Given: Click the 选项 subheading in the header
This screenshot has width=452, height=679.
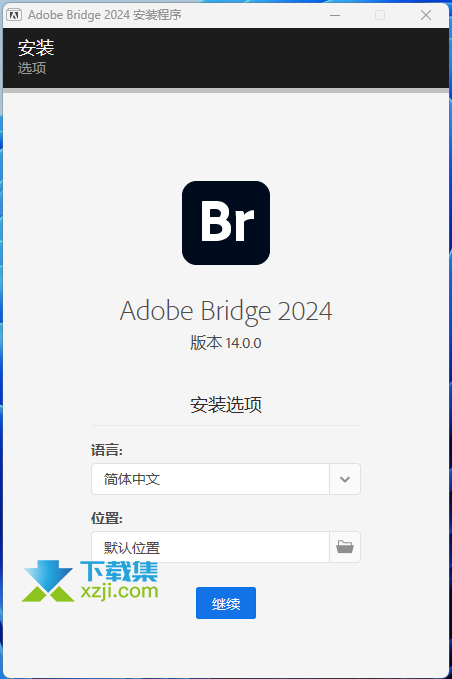Looking at the screenshot, I should 32,68.
